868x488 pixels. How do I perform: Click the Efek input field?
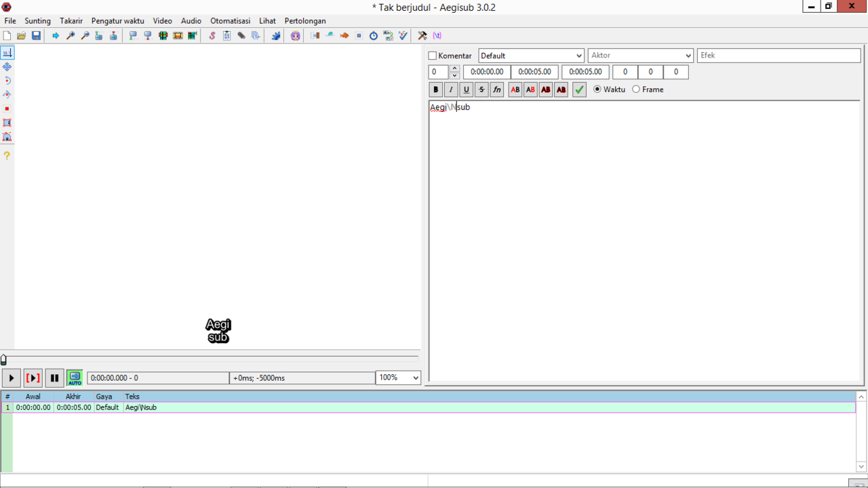[778, 56]
